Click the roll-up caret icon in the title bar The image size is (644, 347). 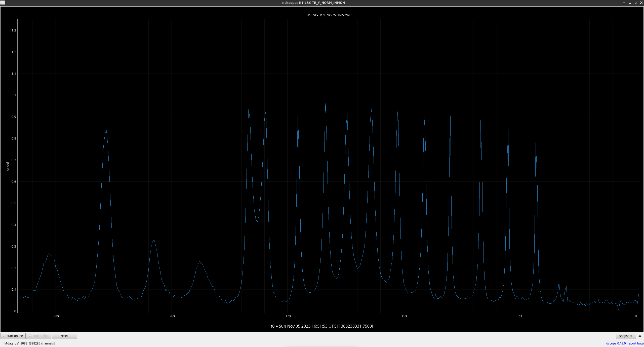pyautogui.click(x=624, y=3)
